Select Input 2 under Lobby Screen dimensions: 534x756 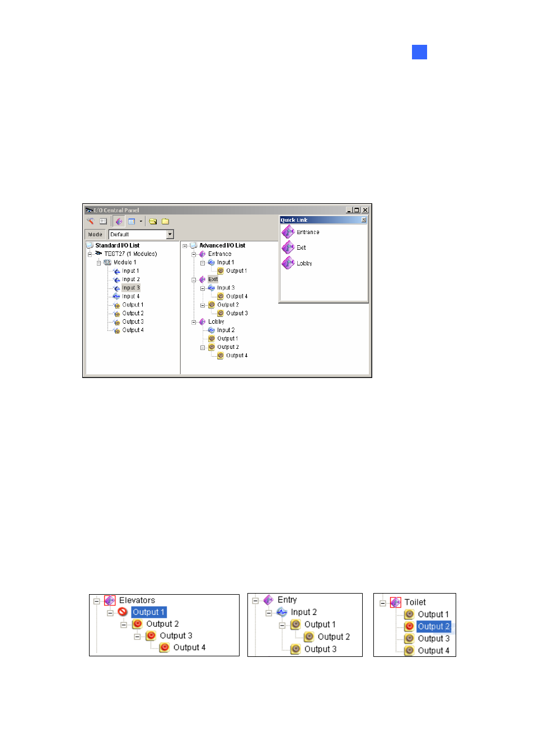[x=226, y=330]
